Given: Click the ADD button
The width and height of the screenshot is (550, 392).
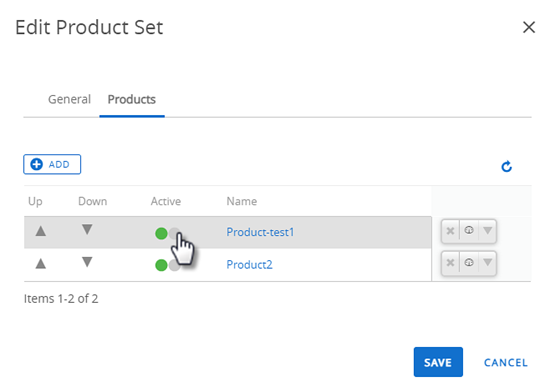Looking at the screenshot, I should (52, 164).
